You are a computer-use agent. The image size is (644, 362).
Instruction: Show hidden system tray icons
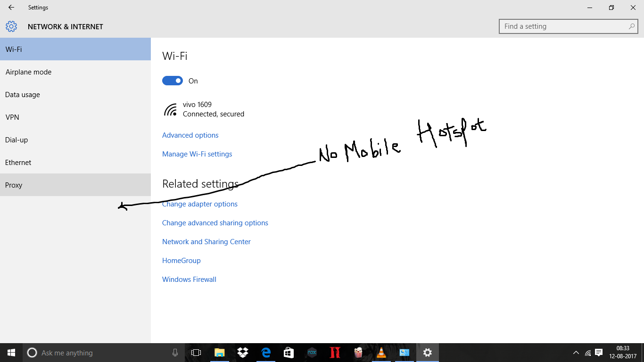576,353
